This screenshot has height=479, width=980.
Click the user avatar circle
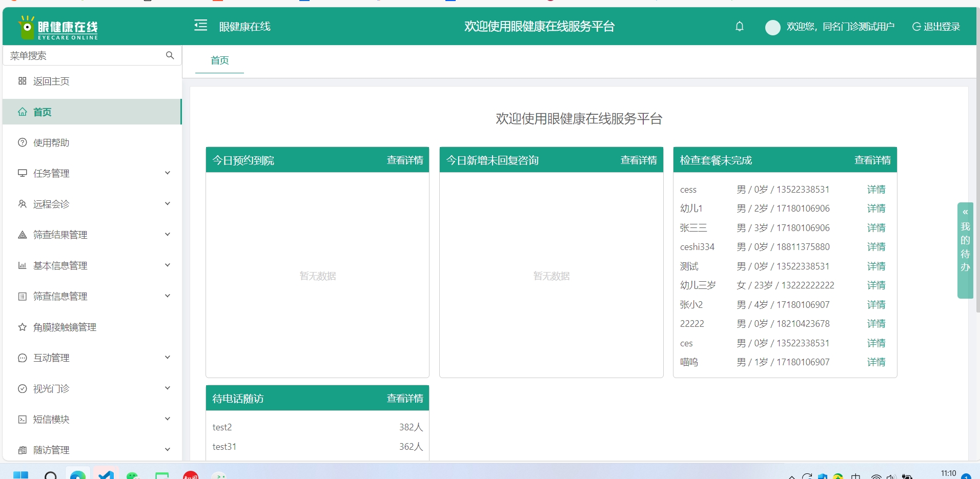(772, 27)
